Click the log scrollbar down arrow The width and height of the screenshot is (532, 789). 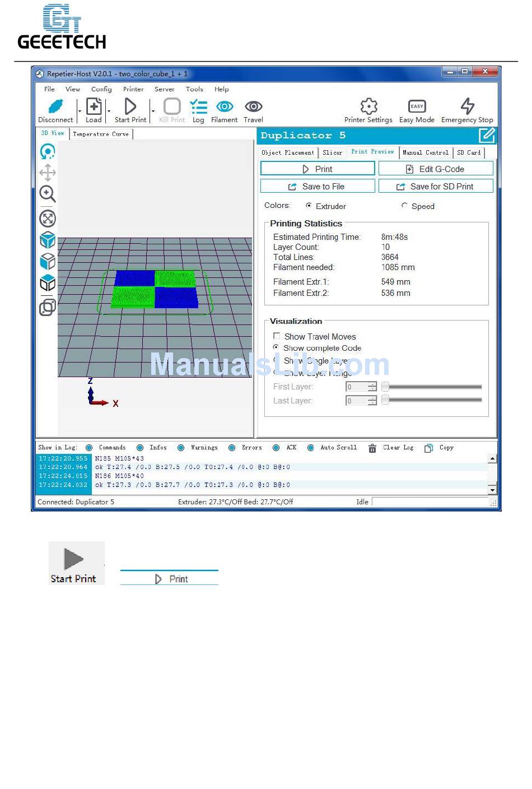[x=492, y=490]
